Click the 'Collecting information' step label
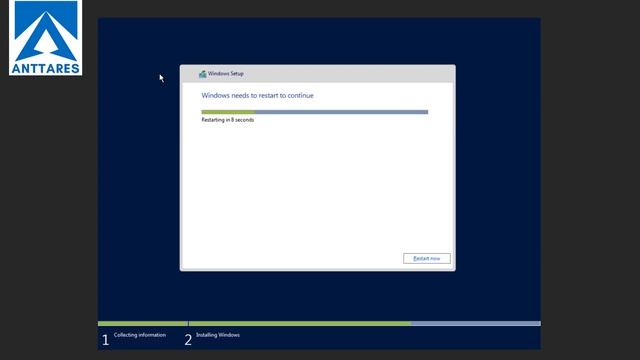 [x=140, y=335]
